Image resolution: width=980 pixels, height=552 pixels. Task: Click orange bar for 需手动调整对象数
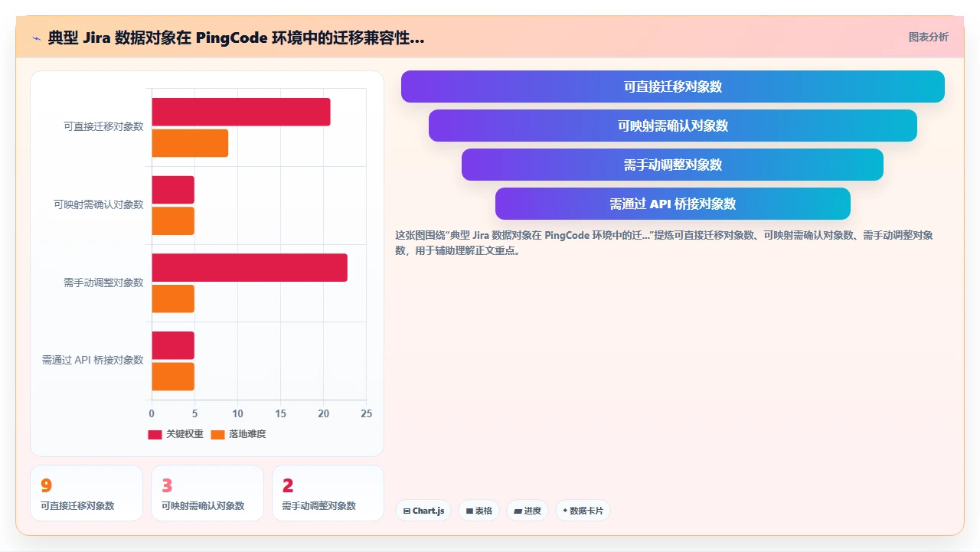point(173,299)
